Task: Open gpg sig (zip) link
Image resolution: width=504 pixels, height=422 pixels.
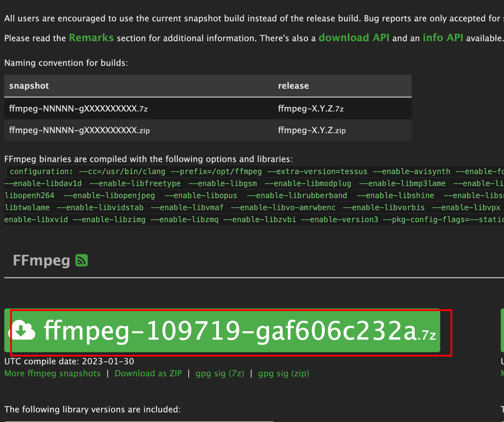Action: coord(284,373)
